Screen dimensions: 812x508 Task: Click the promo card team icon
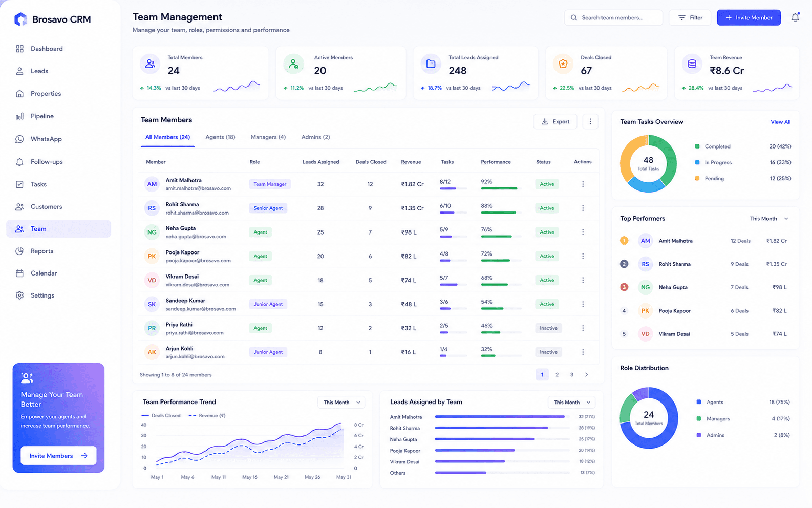tap(27, 378)
